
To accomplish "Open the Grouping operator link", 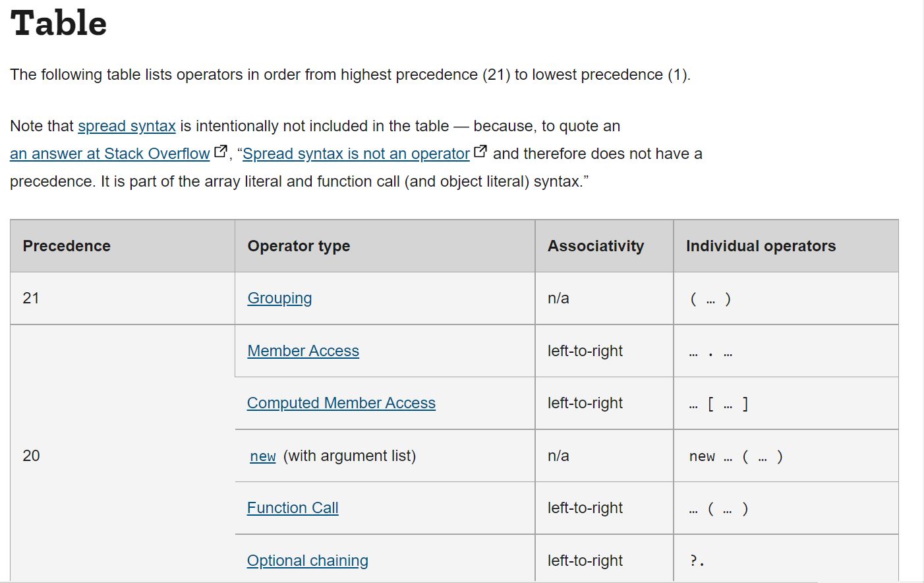I will 279,298.
